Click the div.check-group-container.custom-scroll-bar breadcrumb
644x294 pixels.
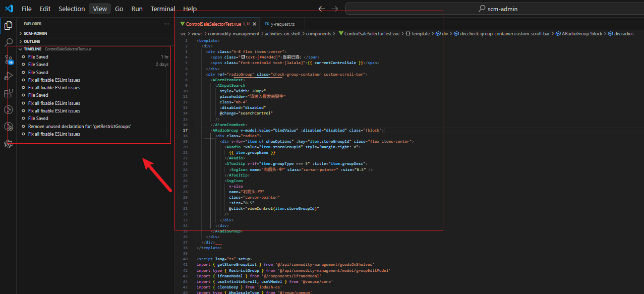(501, 34)
